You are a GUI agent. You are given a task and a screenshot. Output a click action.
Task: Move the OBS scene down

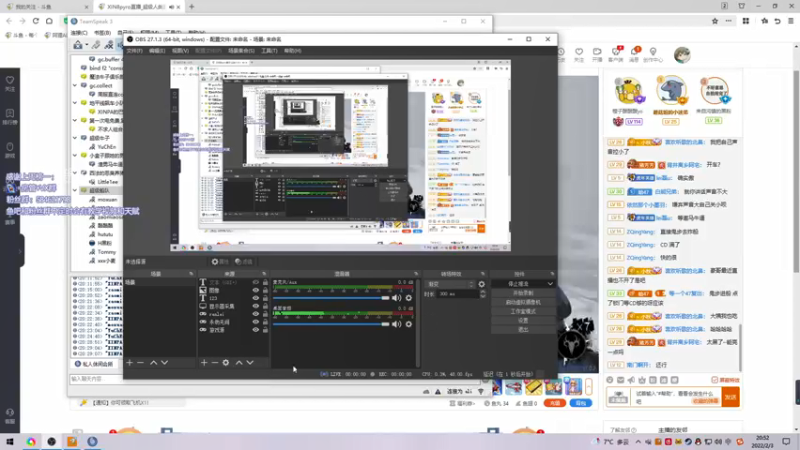click(x=164, y=362)
